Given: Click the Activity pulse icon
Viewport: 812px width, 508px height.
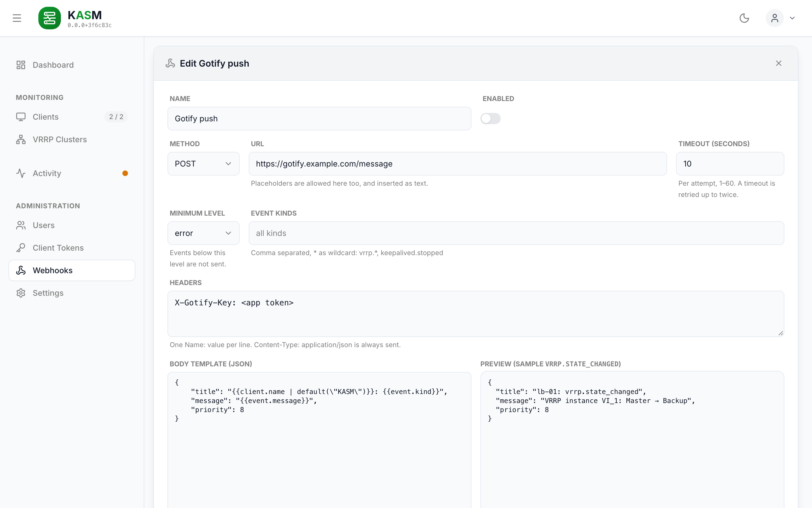Looking at the screenshot, I should [x=21, y=173].
